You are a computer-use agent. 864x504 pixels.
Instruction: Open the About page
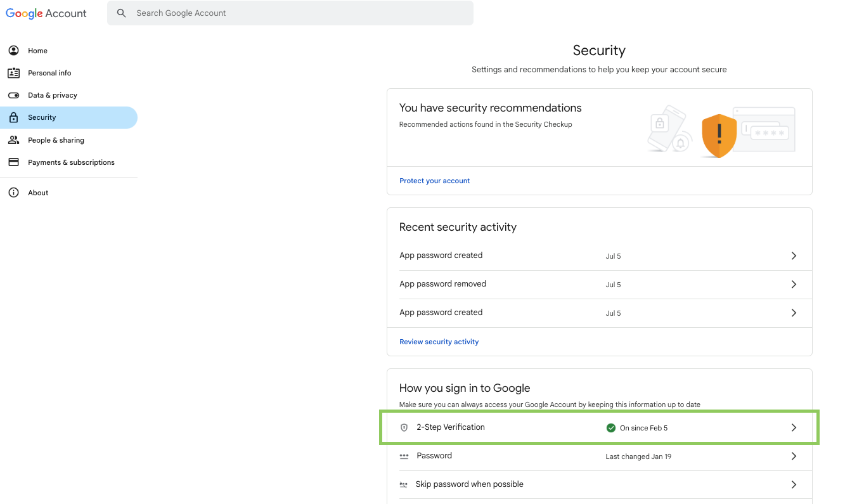pyautogui.click(x=68, y=193)
